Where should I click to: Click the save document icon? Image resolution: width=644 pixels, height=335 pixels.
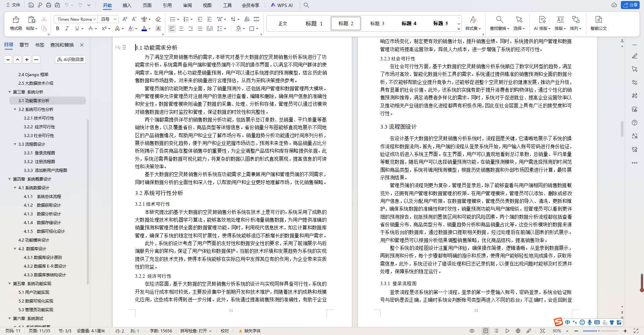coord(31,5)
